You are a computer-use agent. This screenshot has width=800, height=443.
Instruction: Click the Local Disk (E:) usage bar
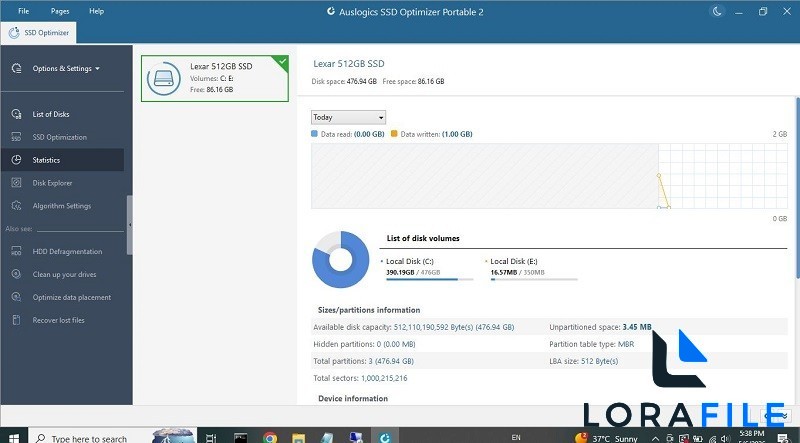pos(534,279)
